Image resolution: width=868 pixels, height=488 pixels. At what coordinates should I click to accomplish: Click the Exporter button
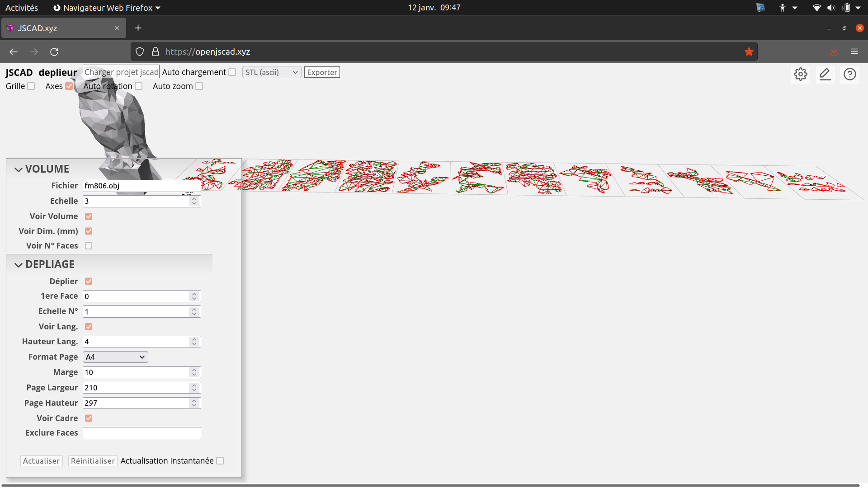(322, 72)
